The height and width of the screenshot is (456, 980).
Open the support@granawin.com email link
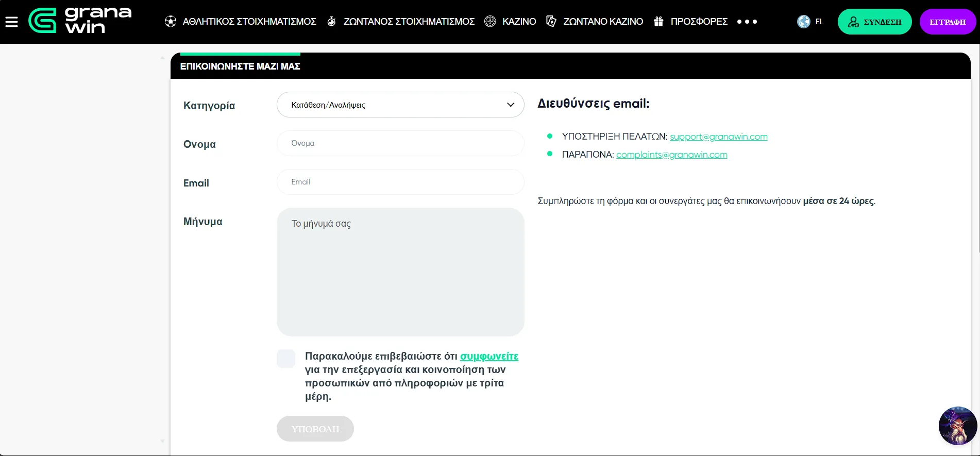point(718,137)
